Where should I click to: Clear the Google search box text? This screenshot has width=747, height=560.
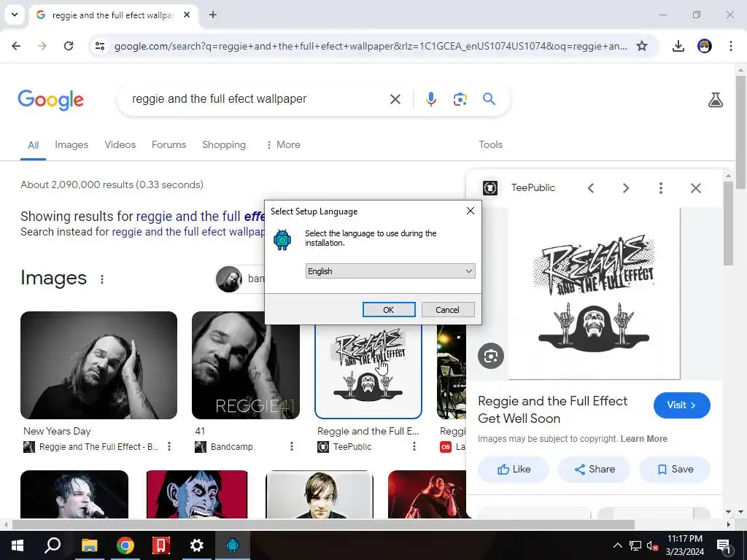point(395,99)
